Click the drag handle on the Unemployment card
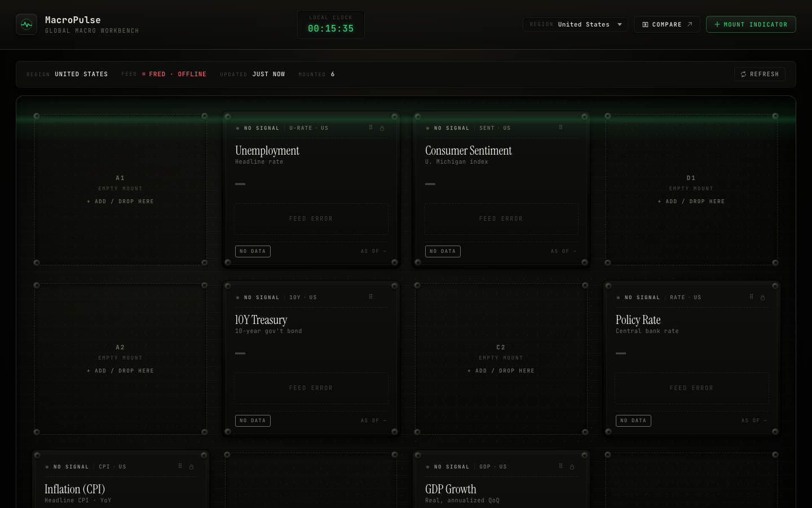812x508 pixels. (370, 128)
